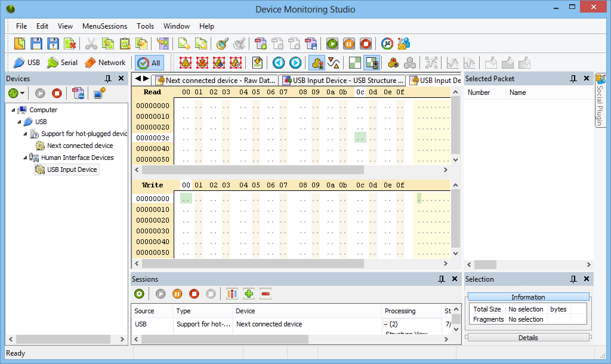Image resolution: width=611 pixels, height=364 pixels.
Task: Click the Details button in the Selection panel
Action: point(527,338)
